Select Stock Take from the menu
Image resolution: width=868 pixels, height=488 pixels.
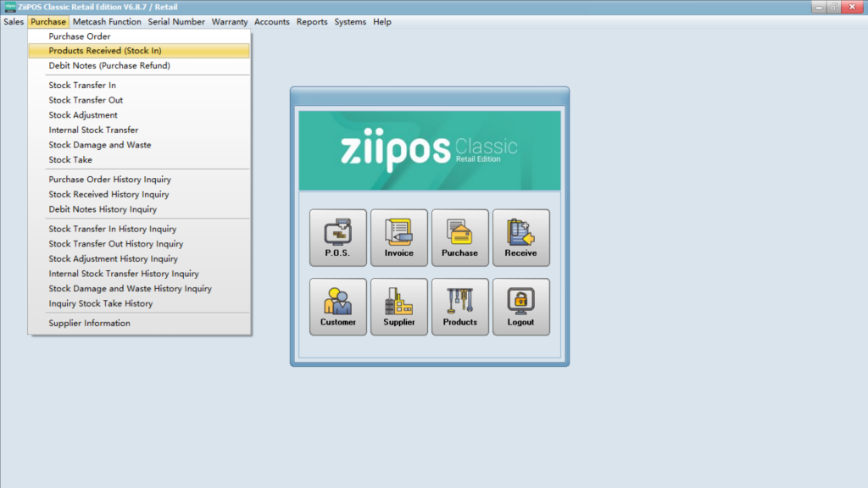[x=70, y=160]
